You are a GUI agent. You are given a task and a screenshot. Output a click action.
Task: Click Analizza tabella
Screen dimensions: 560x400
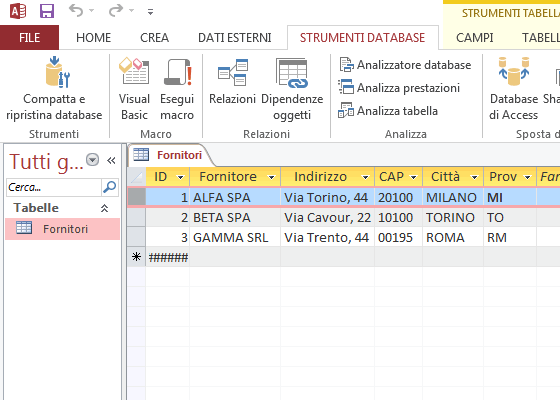[x=388, y=111]
